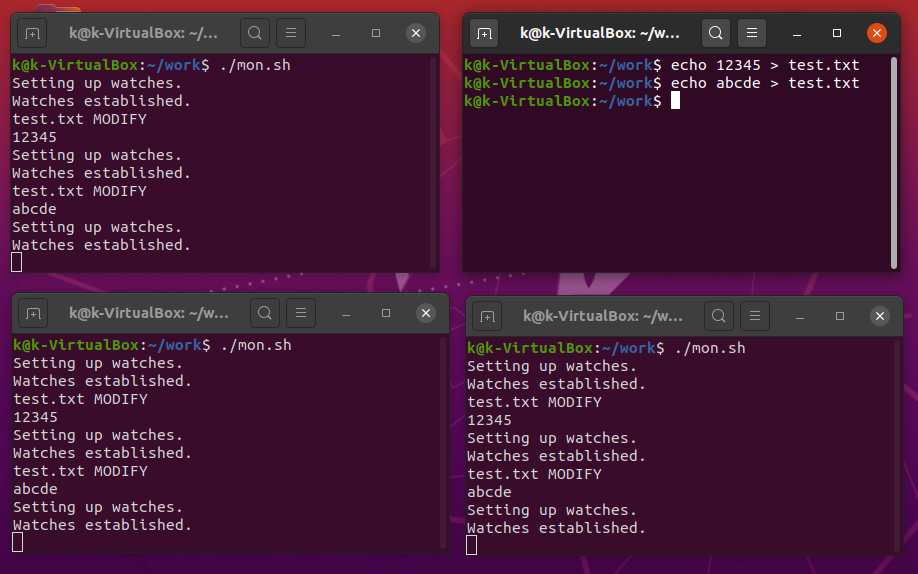Open new tab in top-left terminal
This screenshot has width=918, height=574.
click(33, 33)
